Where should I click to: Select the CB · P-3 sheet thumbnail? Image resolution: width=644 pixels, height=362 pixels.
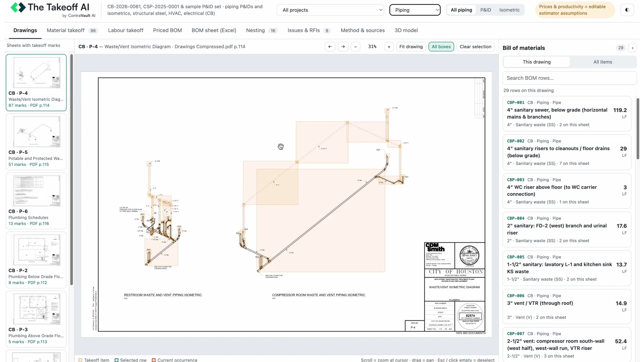36,319
